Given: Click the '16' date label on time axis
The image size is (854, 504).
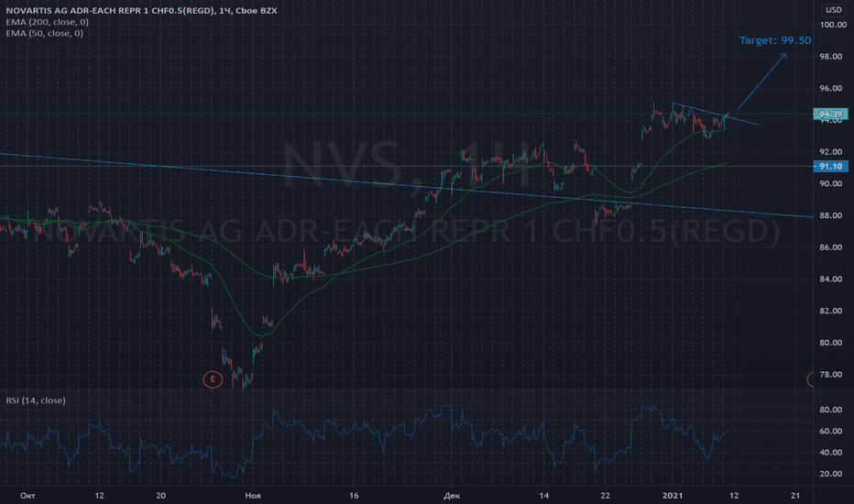Looking at the screenshot, I should [x=354, y=496].
